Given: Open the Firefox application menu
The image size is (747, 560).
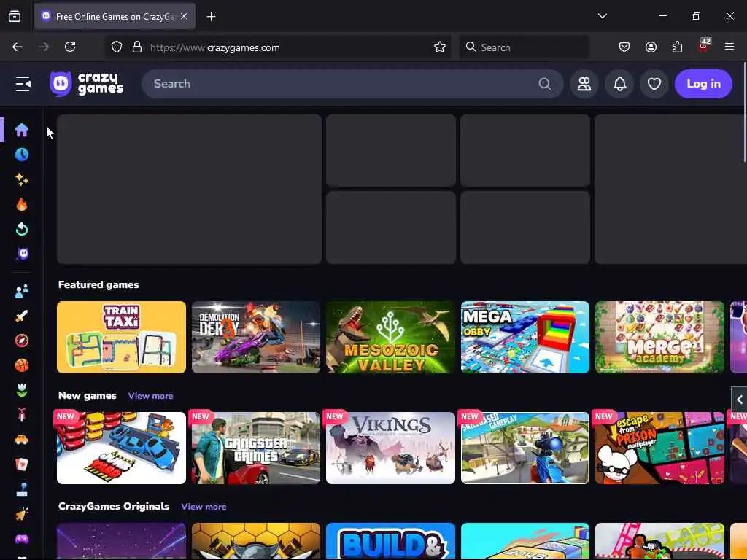Looking at the screenshot, I should (x=729, y=47).
